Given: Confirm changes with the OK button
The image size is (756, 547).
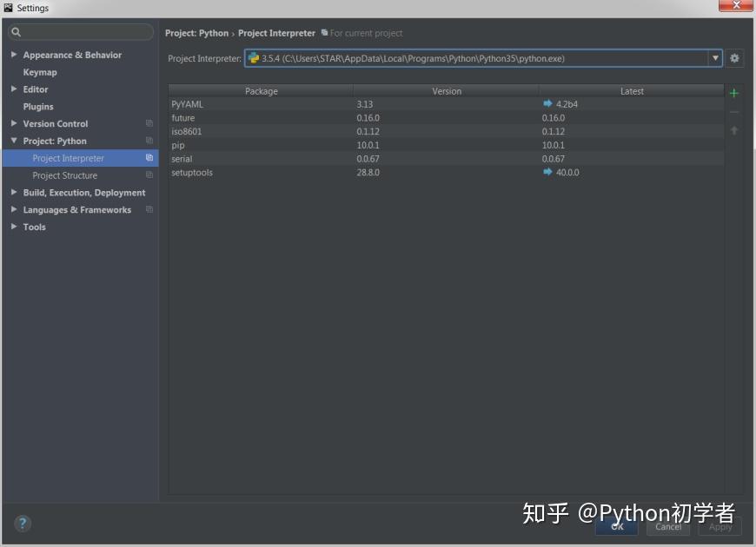Looking at the screenshot, I should pos(617,526).
